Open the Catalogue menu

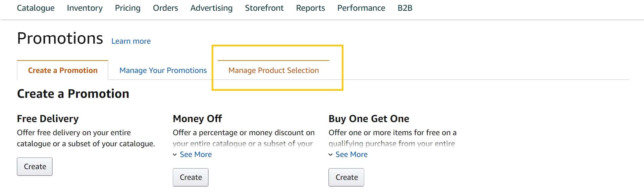[x=36, y=8]
